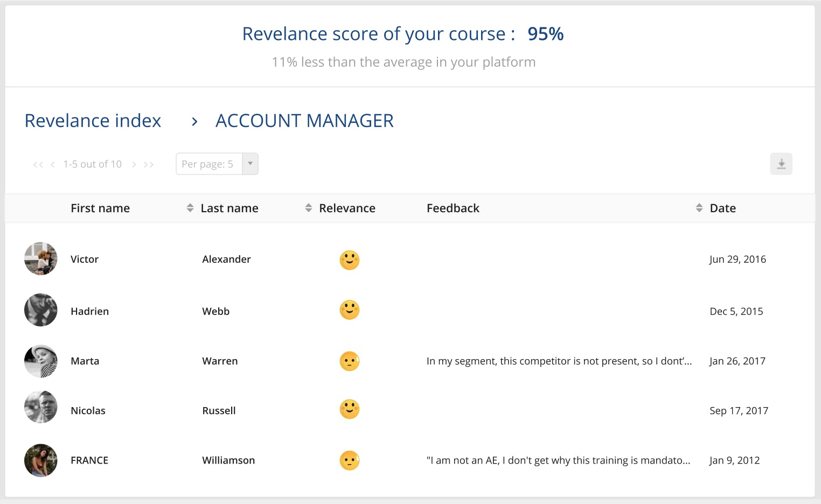Image resolution: width=821 pixels, height=504 pixels.
Task: Go to next page with right chevron
Action: [x=134, y=164]
